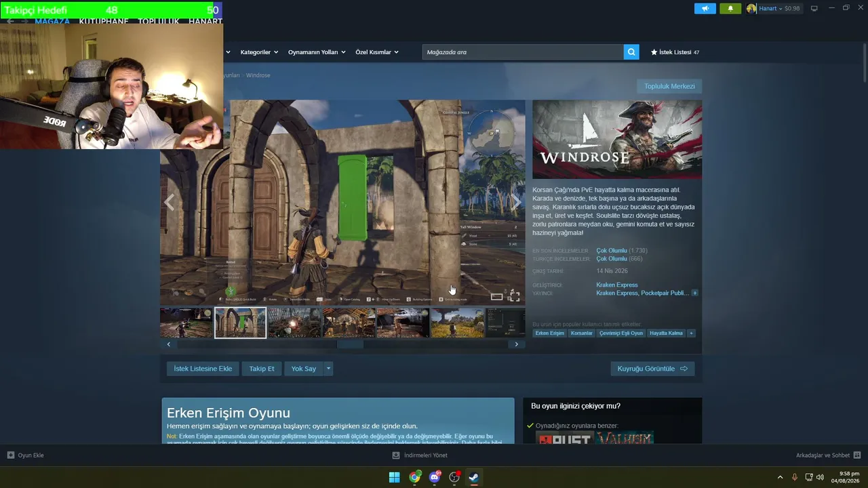The image size is (868, 488).
Task: Click the magnifier search button in the store
Action: click(631, 52)
